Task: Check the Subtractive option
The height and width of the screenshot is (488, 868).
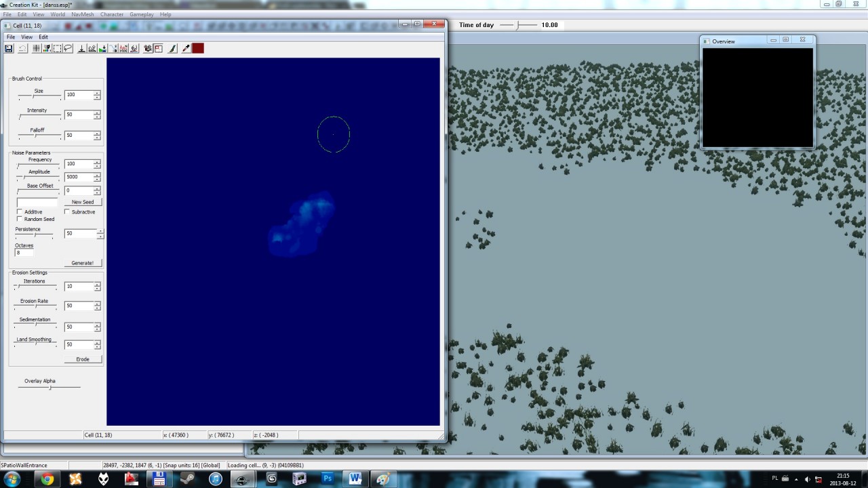Action: pyautogui.click(x=67, y=212)
